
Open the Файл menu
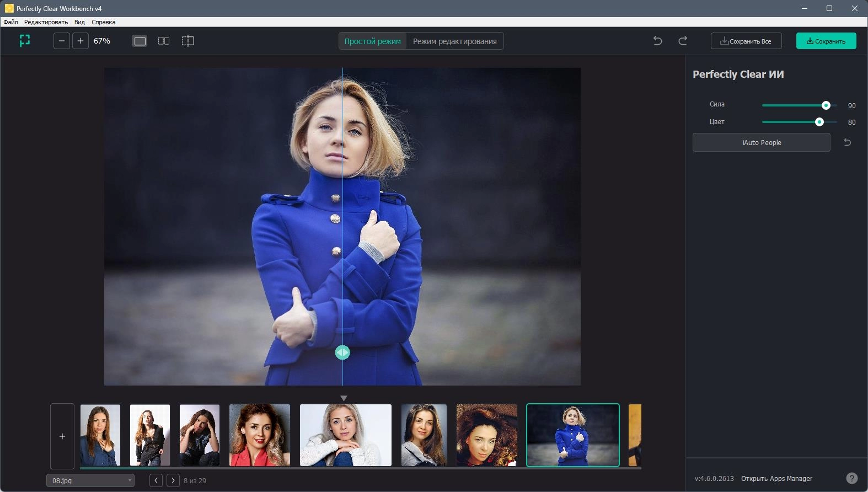(10, 22)
